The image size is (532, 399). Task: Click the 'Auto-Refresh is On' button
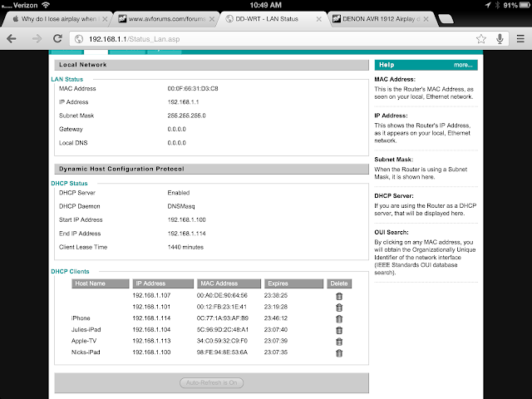[x=211, y=382]
